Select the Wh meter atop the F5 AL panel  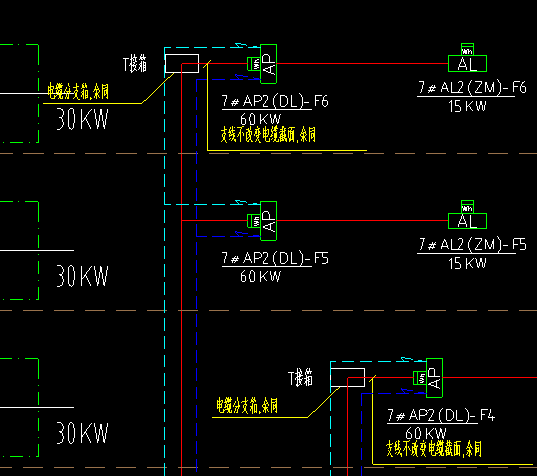(x=467, y=206)
